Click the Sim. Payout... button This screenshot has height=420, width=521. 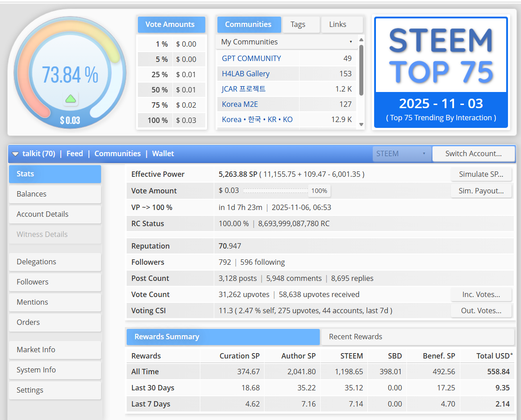(481, 191)
